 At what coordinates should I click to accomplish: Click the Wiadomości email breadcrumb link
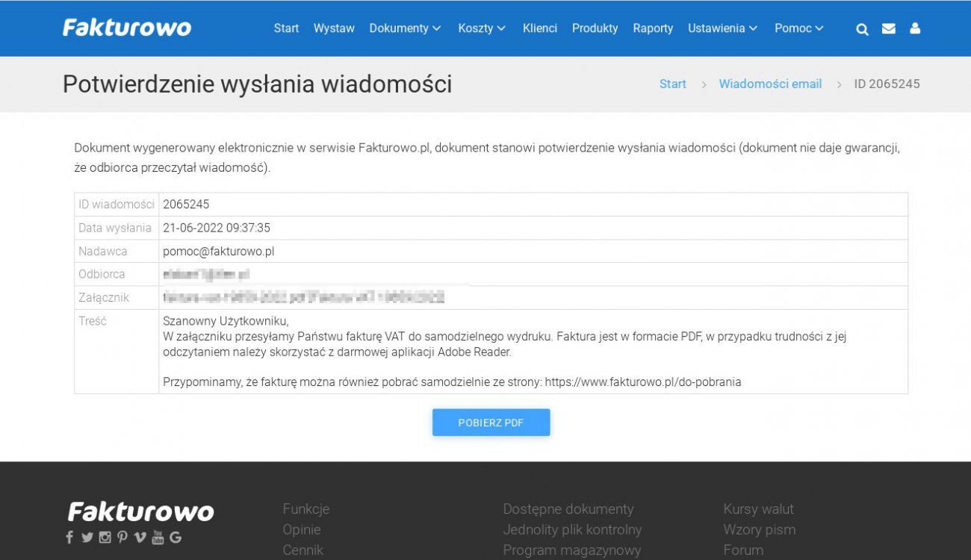pyautogui.click(x=770, y=84)
